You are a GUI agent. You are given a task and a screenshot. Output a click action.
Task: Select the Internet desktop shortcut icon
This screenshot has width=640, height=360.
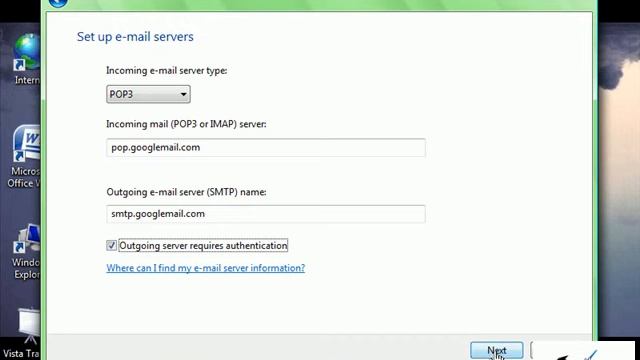27,58
